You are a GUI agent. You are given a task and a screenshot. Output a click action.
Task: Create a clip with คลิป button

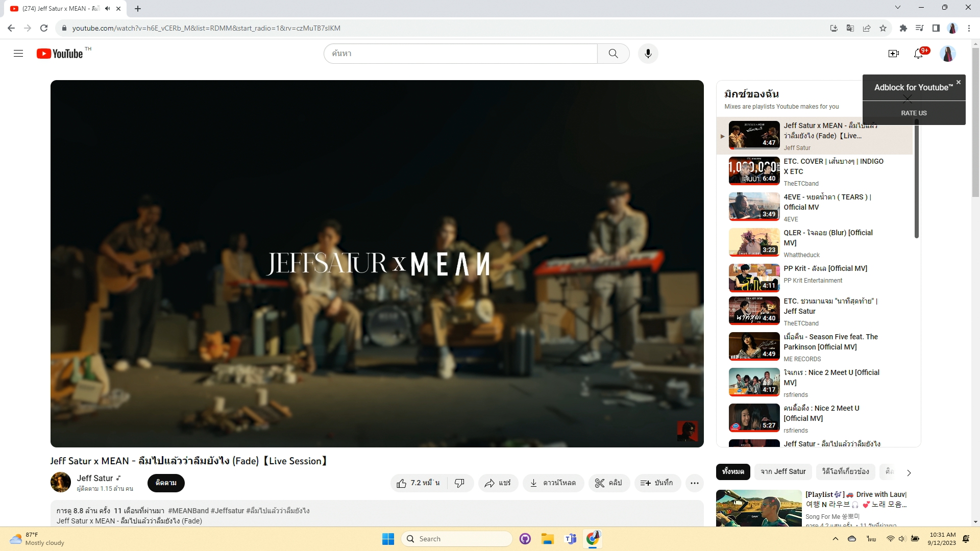pos(608,483)
